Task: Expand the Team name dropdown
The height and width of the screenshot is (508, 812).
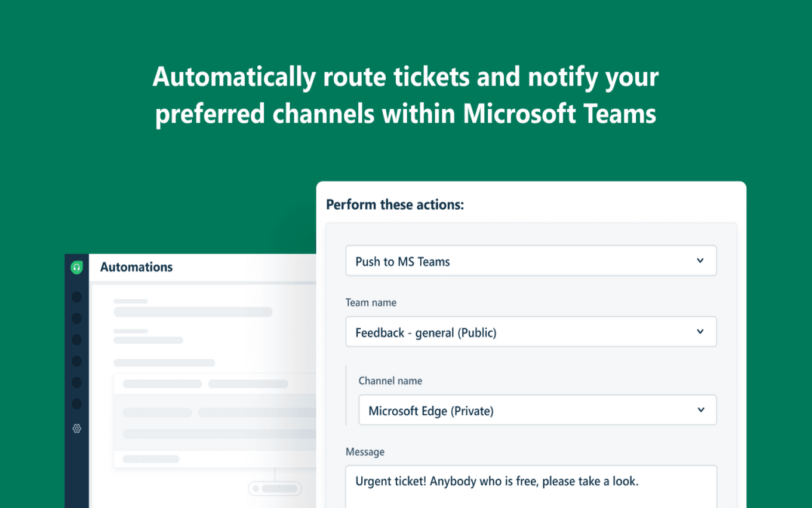Action: tap(531, 332)
